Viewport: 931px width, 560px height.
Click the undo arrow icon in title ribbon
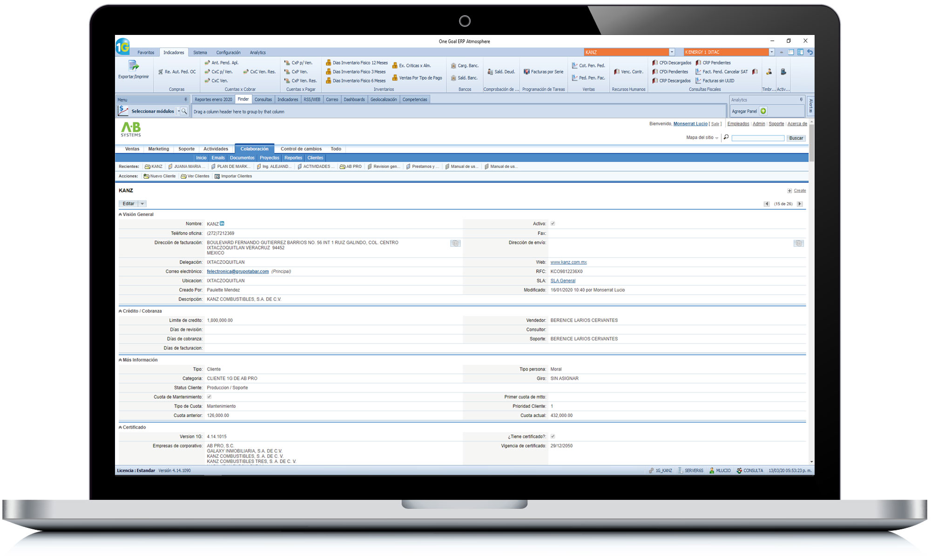tap(810, 52)
